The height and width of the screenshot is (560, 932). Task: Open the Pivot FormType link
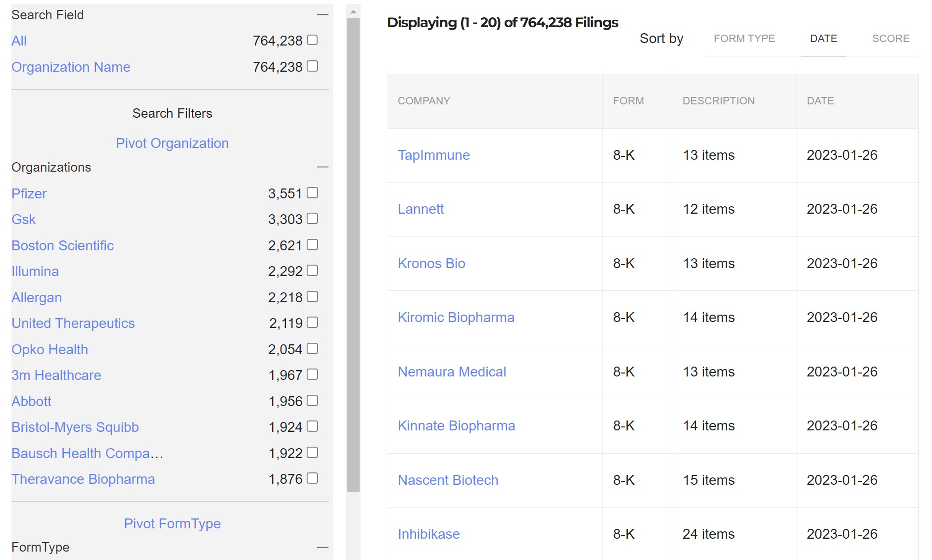(x=172, y=523)
